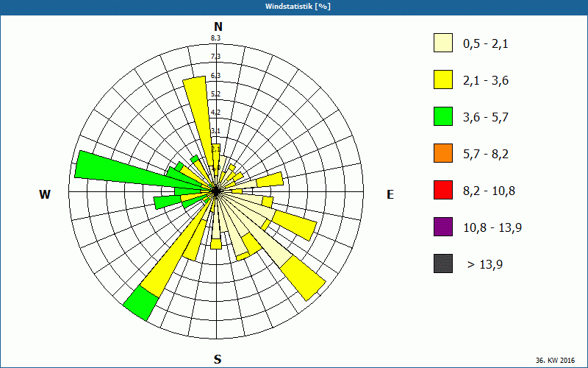Click the light yellow 0,5 - 2,1 legend swatch
The image size is (588, 368).
[x=443, y=43]
